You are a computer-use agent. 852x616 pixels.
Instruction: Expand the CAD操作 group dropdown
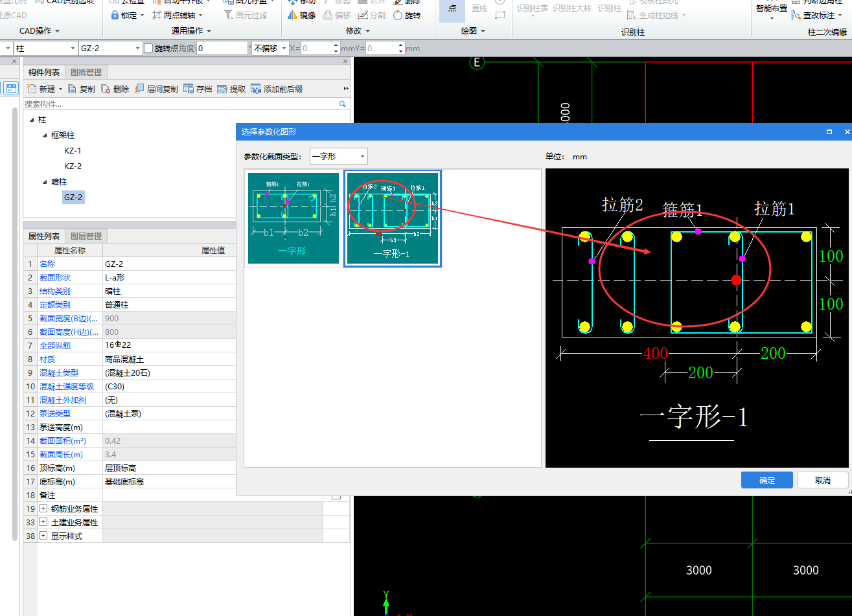pyautogui.click(x=57, y=31)
